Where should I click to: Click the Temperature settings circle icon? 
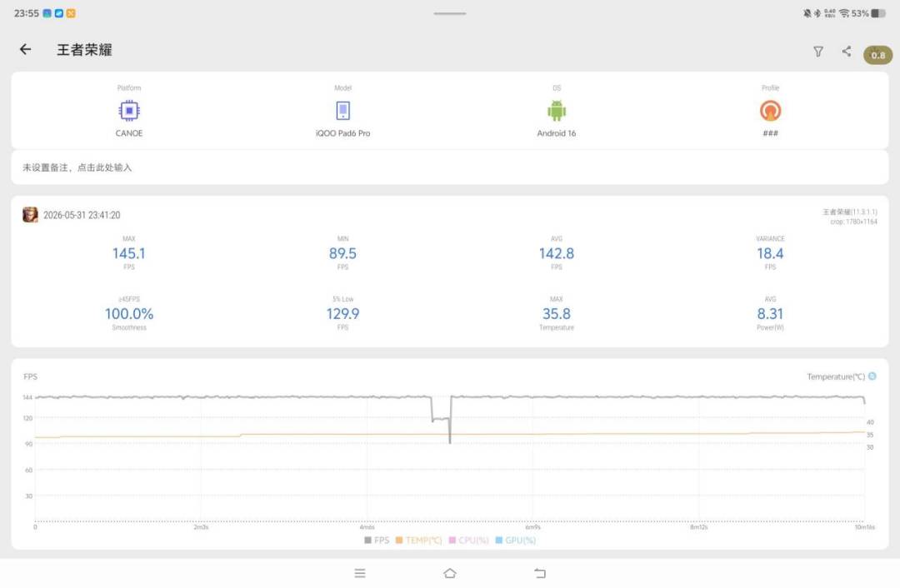(872, 376)
